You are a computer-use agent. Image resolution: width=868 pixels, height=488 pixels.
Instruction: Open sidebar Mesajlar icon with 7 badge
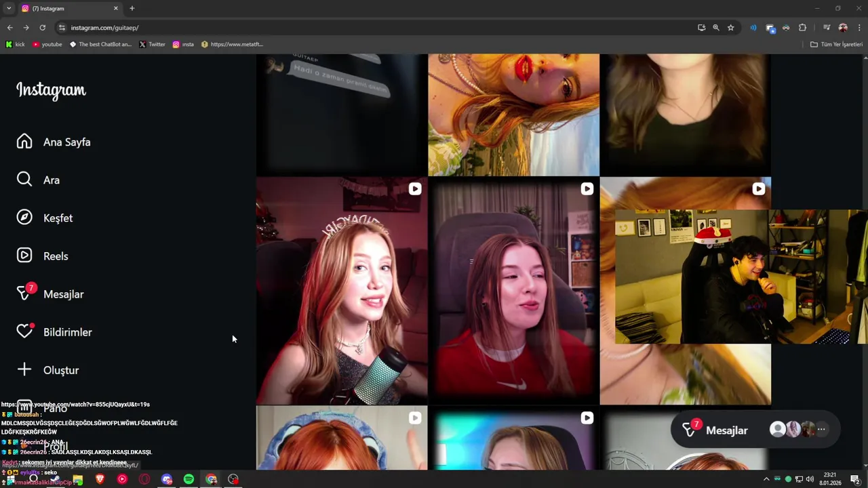tap(26, 293)
